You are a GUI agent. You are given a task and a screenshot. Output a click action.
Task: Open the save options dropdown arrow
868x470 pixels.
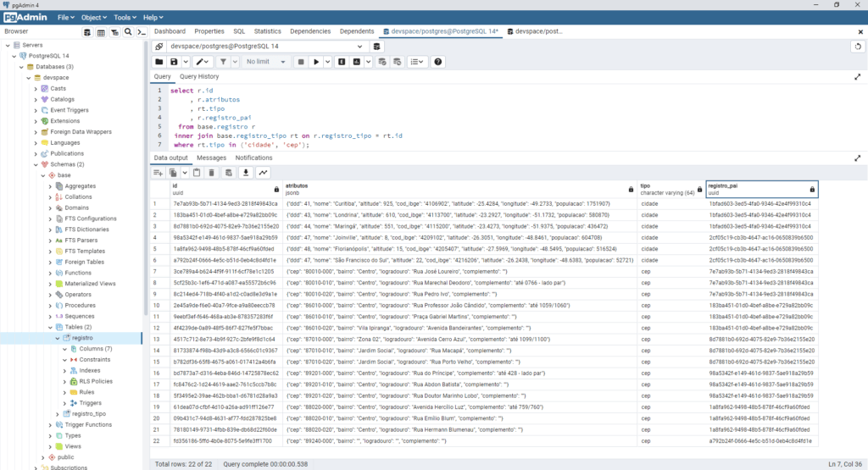[186, 62]
